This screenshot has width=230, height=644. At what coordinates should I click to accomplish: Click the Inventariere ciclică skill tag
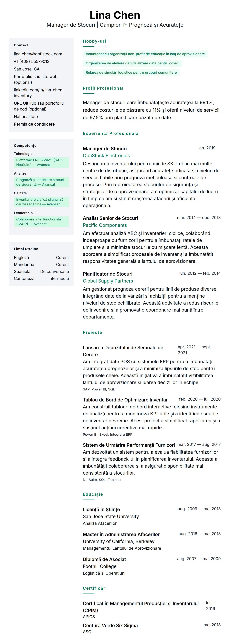[x=41, y=202]
